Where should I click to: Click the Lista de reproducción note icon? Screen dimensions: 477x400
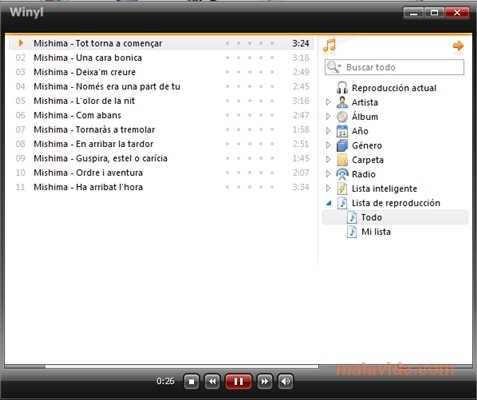[342, 203]
